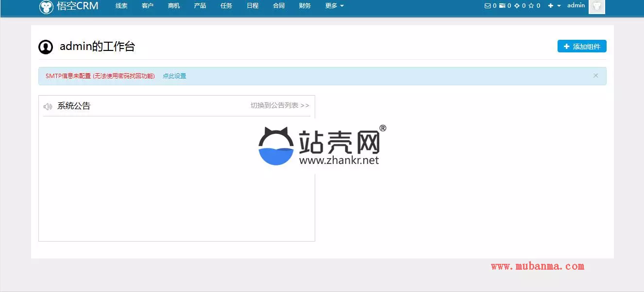Click the speaker icon by 系统公告

(48, 106)
